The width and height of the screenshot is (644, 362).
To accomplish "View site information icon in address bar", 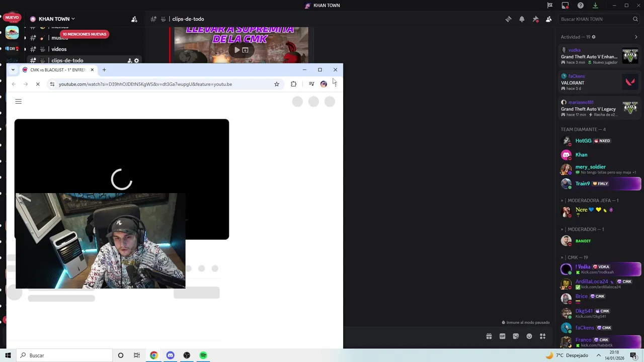I will coord(52,84).
